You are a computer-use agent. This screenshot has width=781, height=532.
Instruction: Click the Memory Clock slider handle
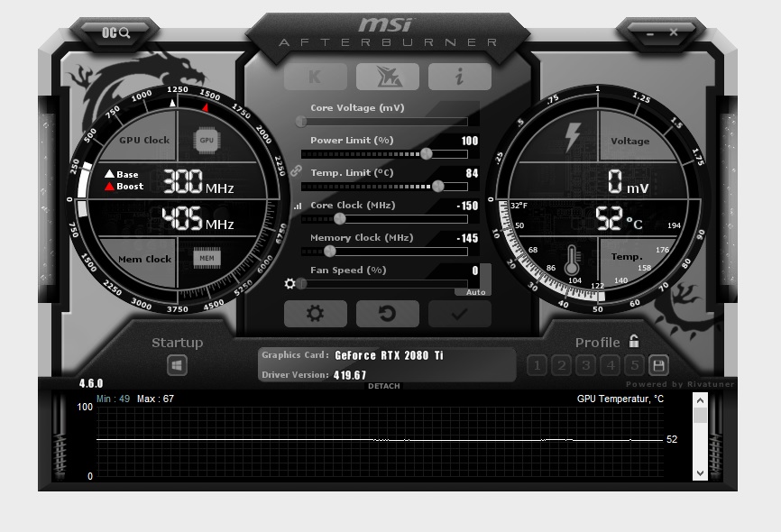coord(330,252)
